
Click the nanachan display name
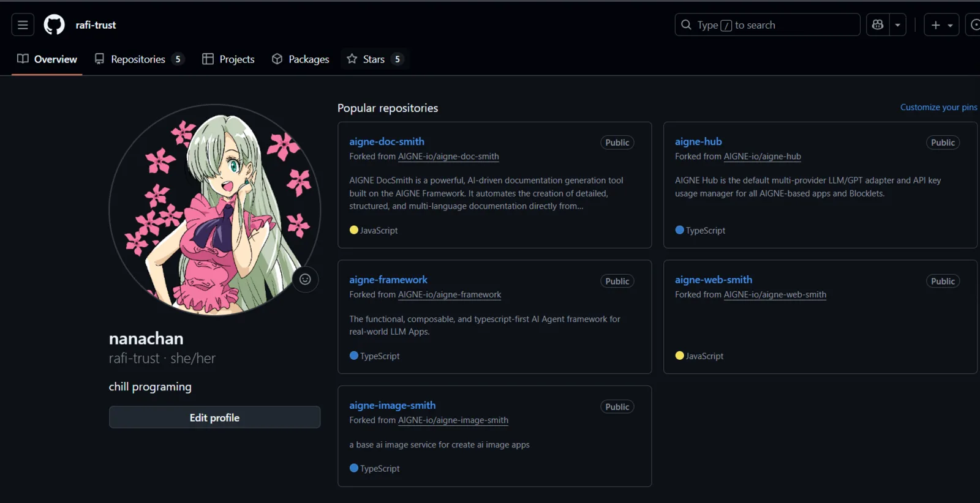coord(146,338)
